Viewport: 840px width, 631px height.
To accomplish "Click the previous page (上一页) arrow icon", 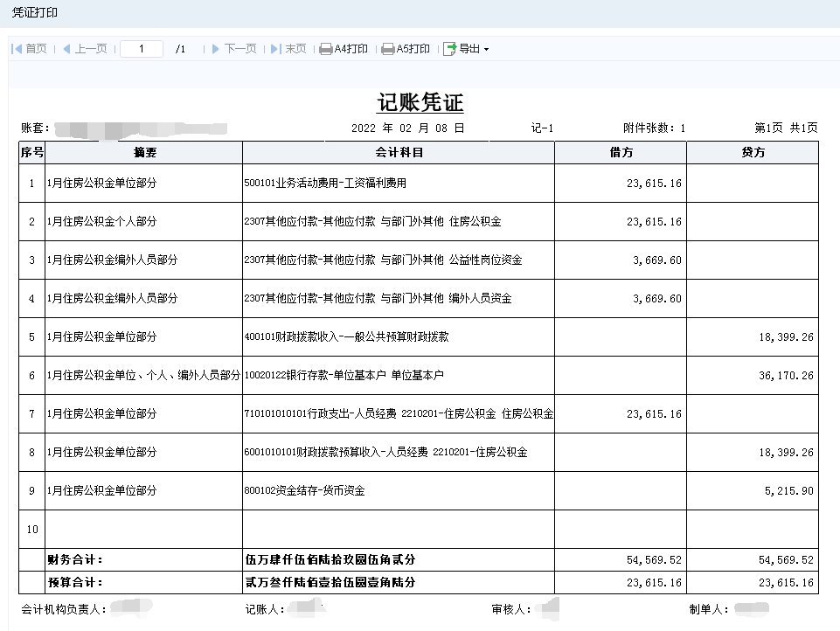I will [67, 49].
